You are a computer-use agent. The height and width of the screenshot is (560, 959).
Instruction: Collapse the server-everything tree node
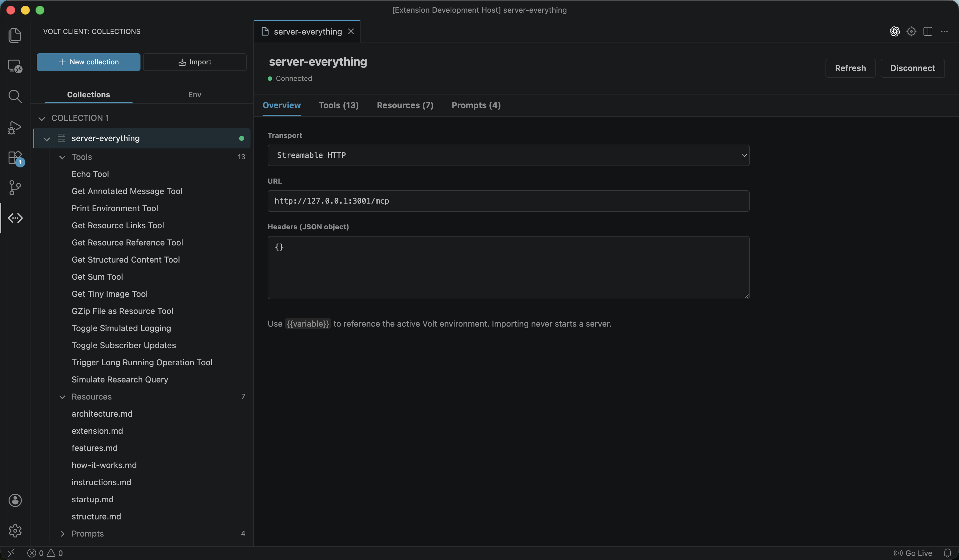point(47,139)
